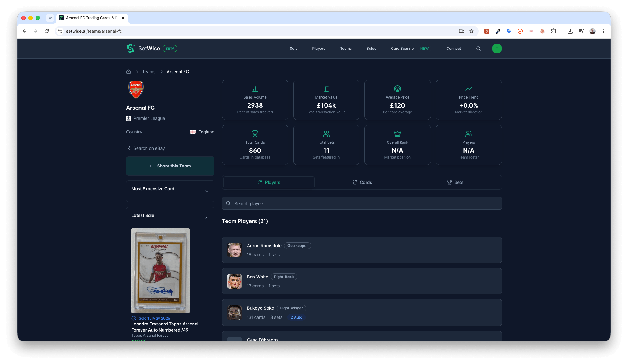Click the 2 Auto badge
Screen dimensions: 628x364
point(296,317)
